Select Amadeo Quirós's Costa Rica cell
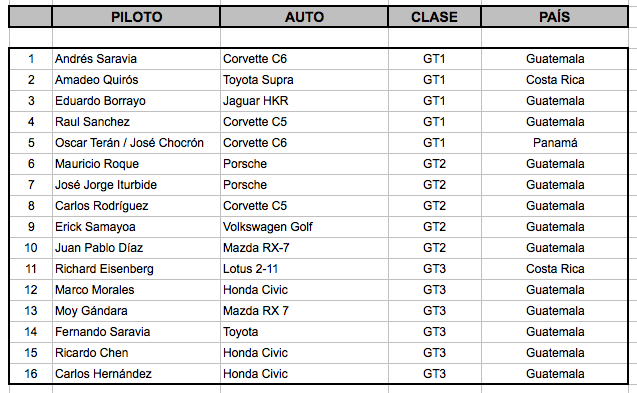 pyautogui.click(x=555, y=80)
